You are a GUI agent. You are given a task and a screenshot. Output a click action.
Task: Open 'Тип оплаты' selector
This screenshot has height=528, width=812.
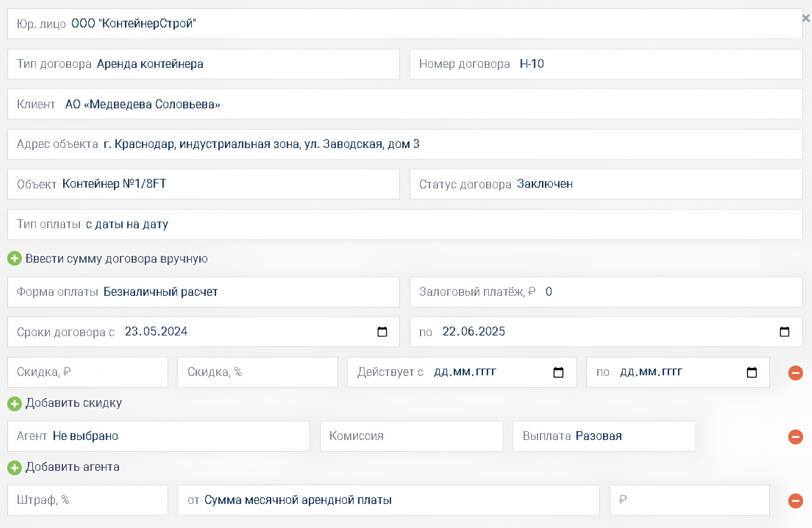(405, 224)
